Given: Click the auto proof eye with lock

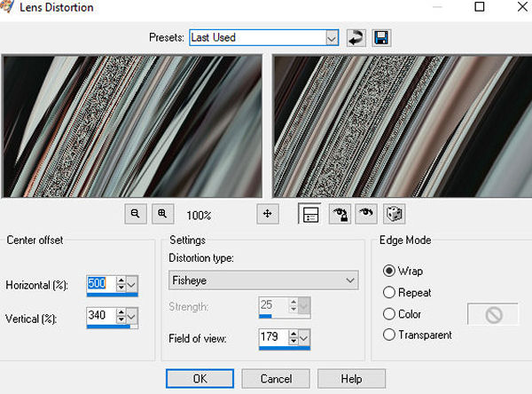Looking at the screenshot, I should pos(340,214).
